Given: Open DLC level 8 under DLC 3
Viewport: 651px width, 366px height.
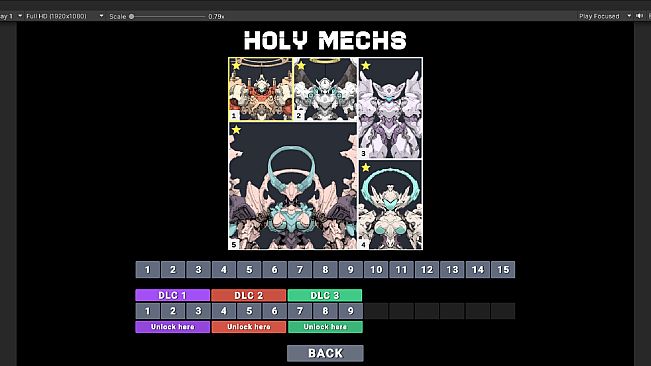Looking at the screenshot, I should tap(325, 311).
